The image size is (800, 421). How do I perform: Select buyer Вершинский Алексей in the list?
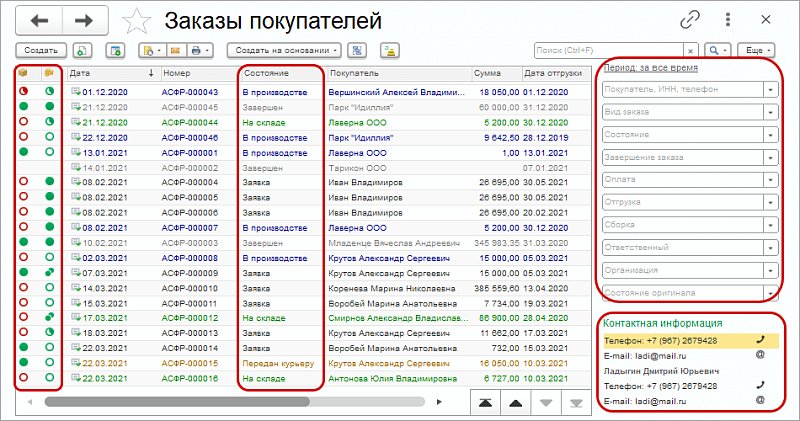click(x=397, y=92)
